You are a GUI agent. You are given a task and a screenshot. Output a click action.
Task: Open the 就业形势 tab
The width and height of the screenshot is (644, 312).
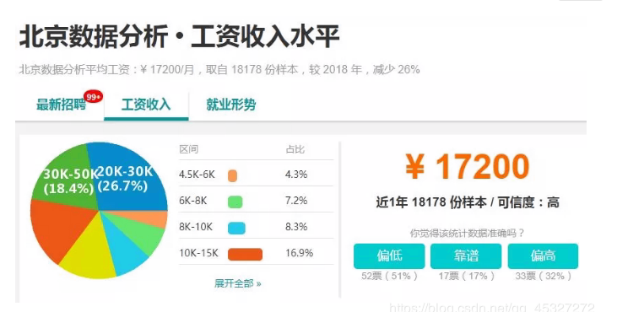pyautogui.click(x=230, y=105)
